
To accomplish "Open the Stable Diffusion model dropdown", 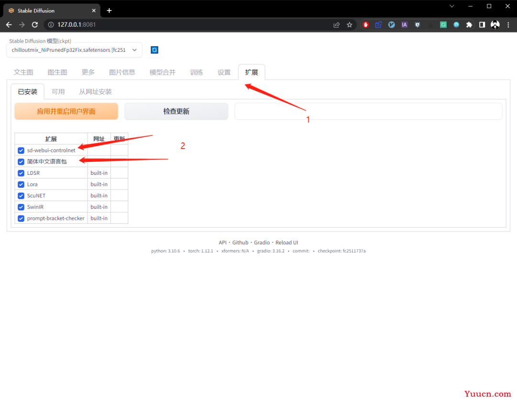I will click(x=74, y=50).
